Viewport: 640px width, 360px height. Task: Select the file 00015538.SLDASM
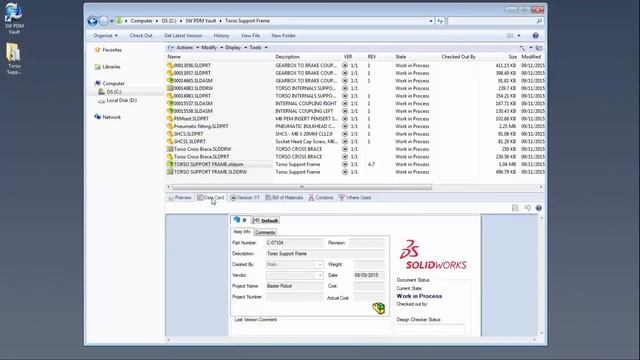click(x=193, y=111)
